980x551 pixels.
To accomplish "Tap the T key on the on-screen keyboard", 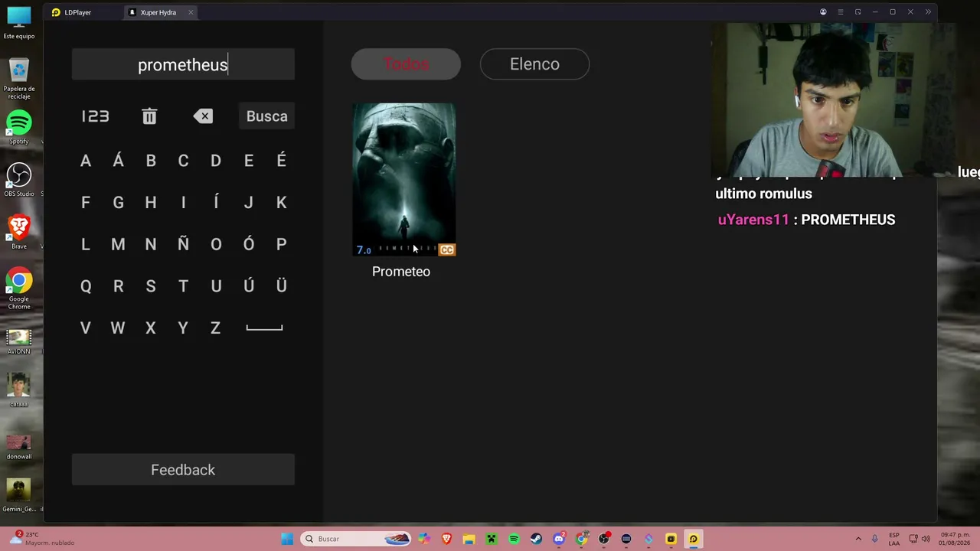I will tap(183, 286).
